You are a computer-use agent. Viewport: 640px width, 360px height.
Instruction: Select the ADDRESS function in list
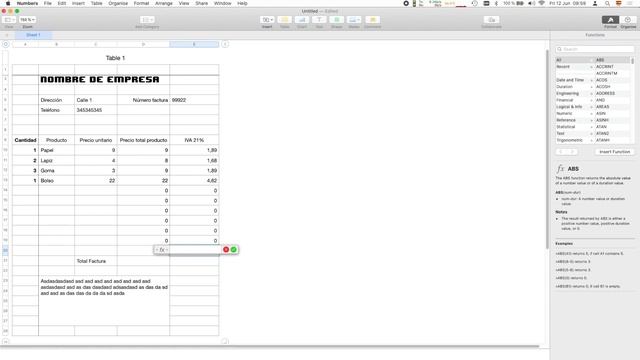point(612,93)
